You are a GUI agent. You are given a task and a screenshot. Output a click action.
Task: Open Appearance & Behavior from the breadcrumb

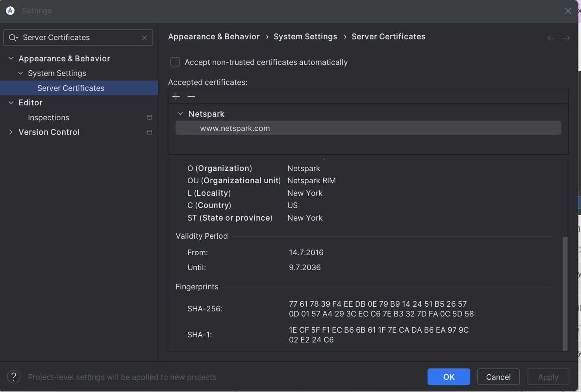point(214,36)
